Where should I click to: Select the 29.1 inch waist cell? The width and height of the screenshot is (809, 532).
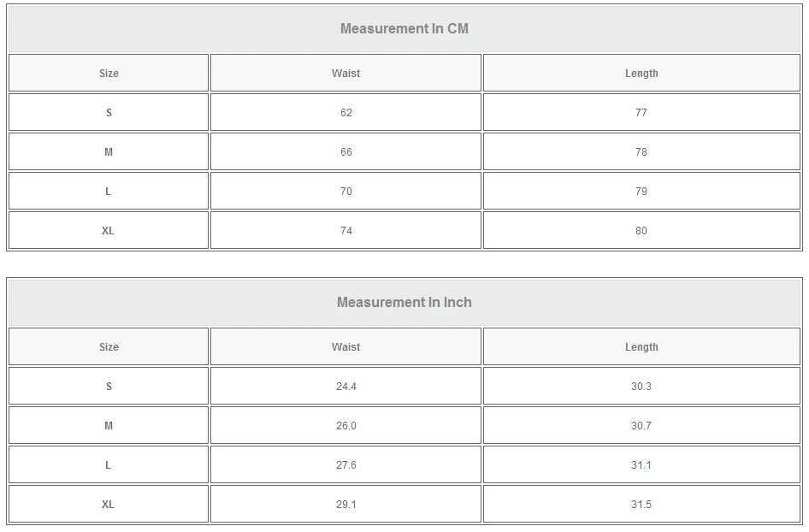[x=345, y=505]
